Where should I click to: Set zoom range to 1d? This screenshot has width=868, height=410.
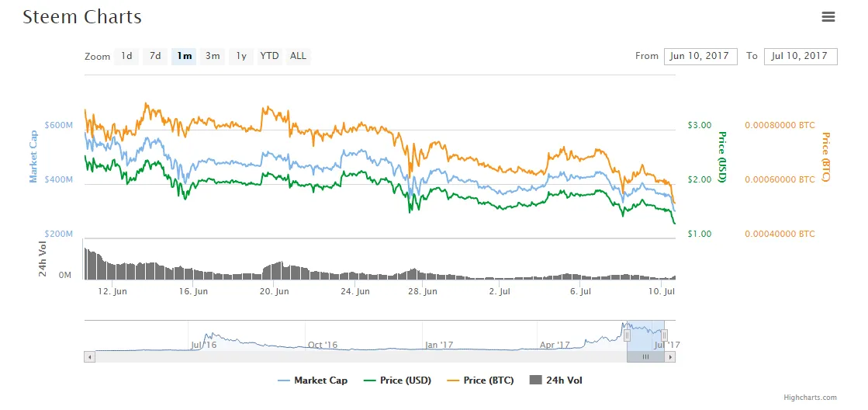[126, 56]
